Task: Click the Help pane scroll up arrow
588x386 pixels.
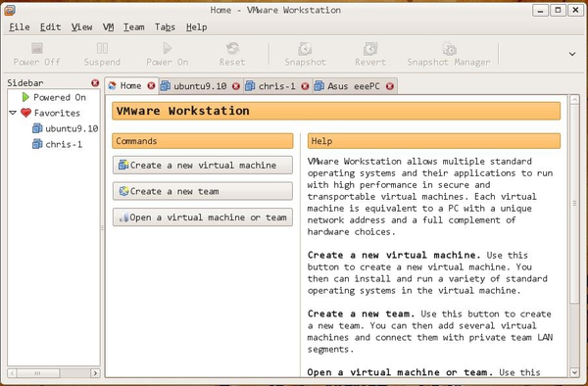Action: point(574,99)
